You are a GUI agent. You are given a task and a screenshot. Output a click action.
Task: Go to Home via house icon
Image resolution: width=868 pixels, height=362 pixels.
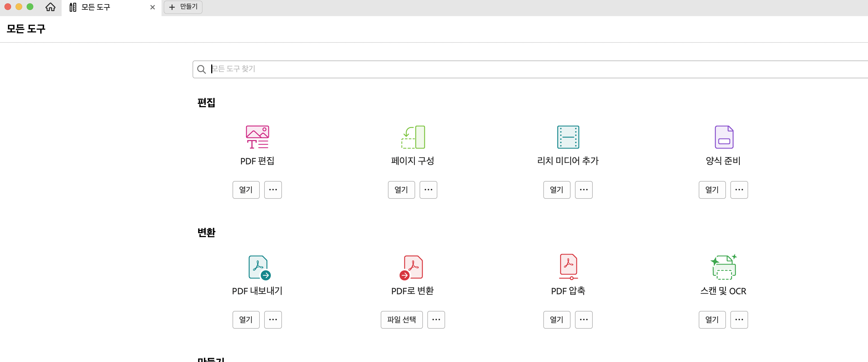[50, 7]
